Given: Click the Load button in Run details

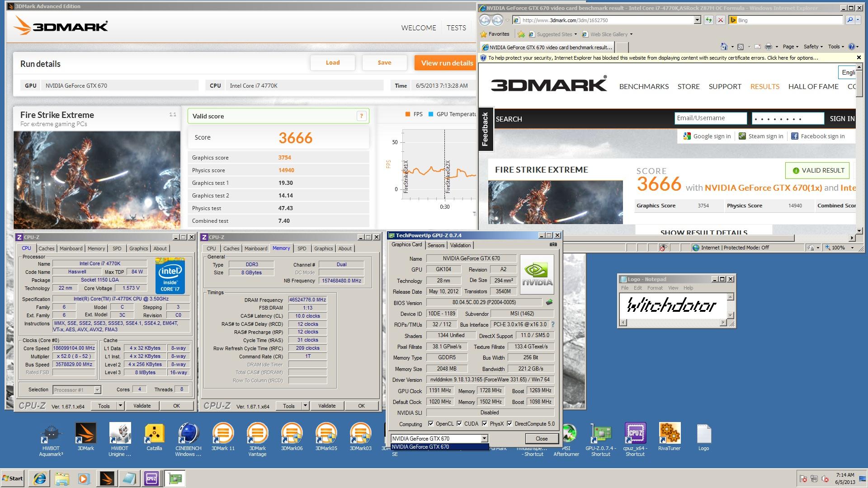Looking at the screenshot, I should 333,63.
